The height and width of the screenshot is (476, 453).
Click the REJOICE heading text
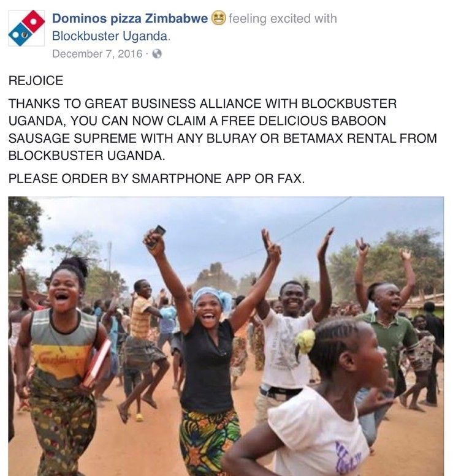(x=36, y=81)
